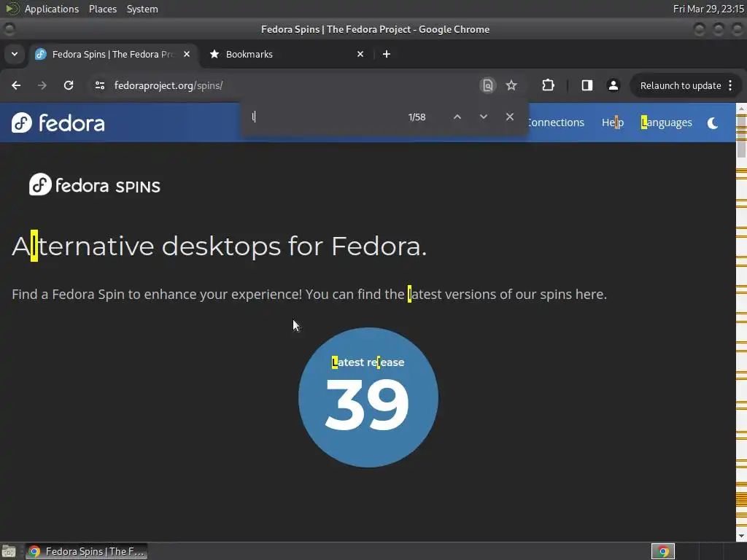The height and width of the screenshot is (560, 747).
Task: Click the scrollbar down arrow
Action: [741, 536]
